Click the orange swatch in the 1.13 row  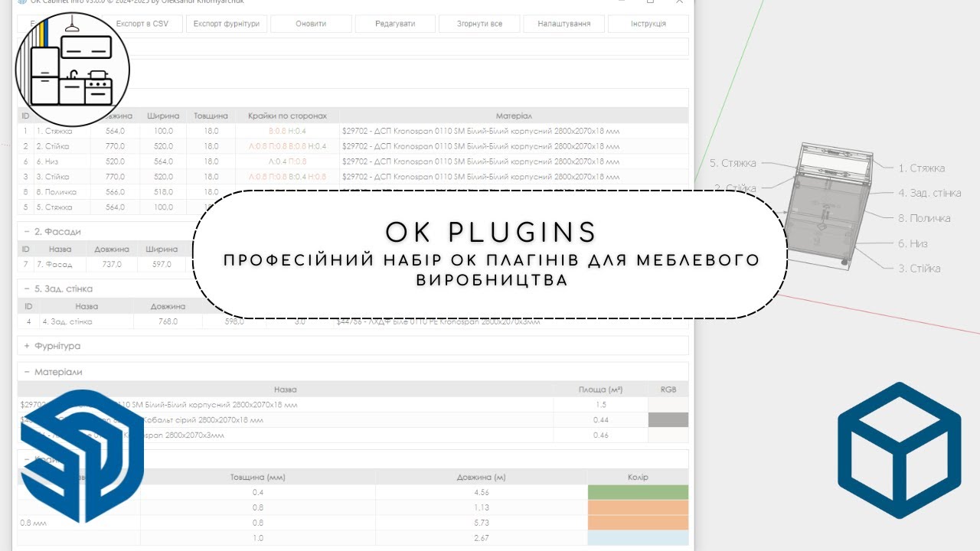pyautogui.click(x=638, y=507)
